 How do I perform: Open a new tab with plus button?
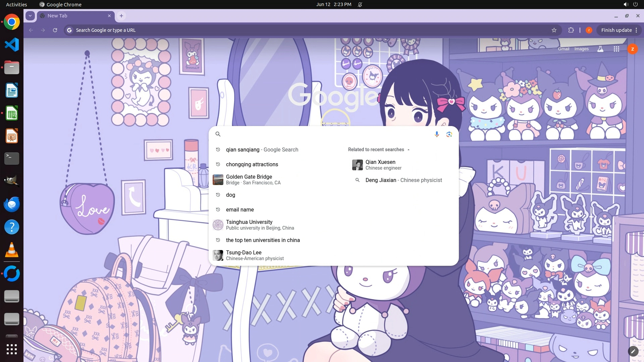coord(121,16)
